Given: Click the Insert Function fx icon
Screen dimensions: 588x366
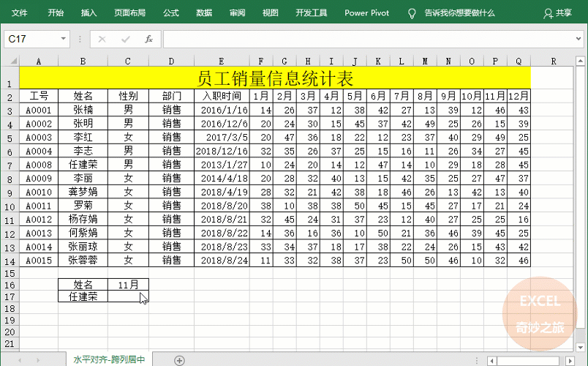Looking at the screenshot, I should 149,39.
